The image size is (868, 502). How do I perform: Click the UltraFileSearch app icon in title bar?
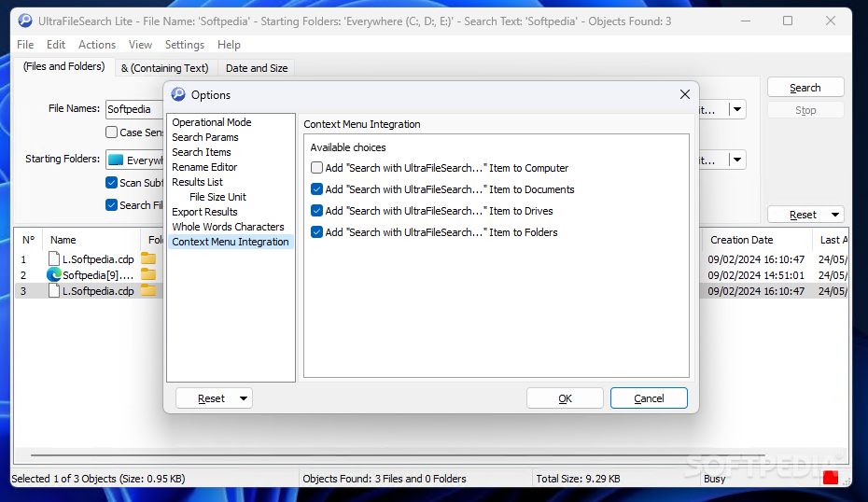click(25, 21)
